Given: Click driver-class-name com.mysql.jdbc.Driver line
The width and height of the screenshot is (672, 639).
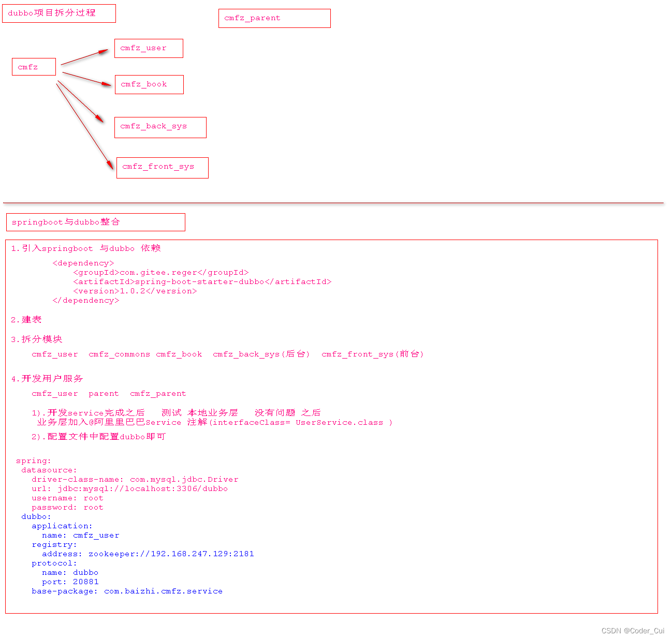Looking at the screenshot, I should 135,480.
